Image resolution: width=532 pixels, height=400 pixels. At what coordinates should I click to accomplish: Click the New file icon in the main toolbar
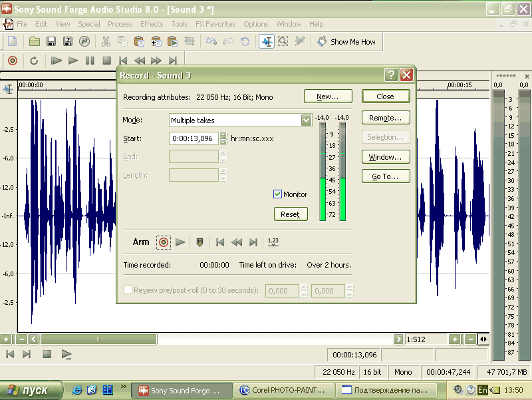(x=13, y=42)
